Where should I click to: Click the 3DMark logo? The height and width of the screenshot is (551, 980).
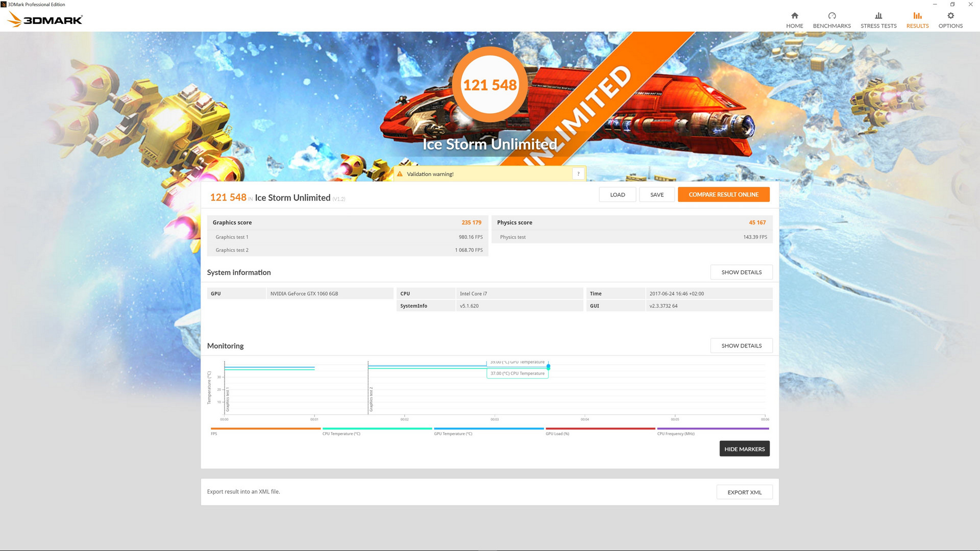(x=45, y=20)
